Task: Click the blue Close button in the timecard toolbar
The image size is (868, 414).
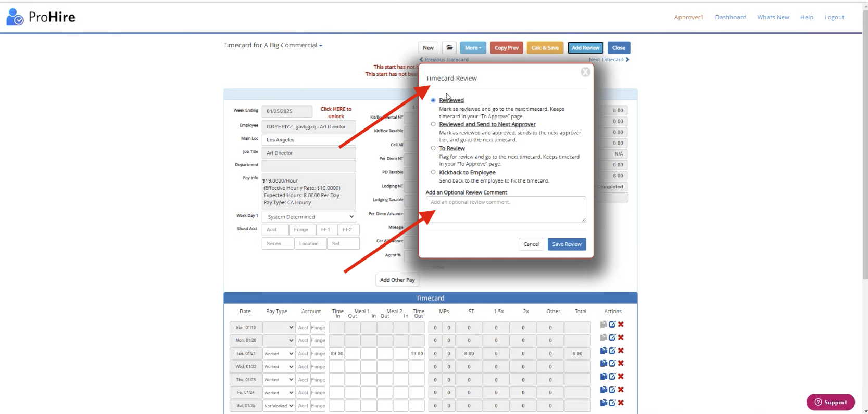Action: (x=619, y=48)
